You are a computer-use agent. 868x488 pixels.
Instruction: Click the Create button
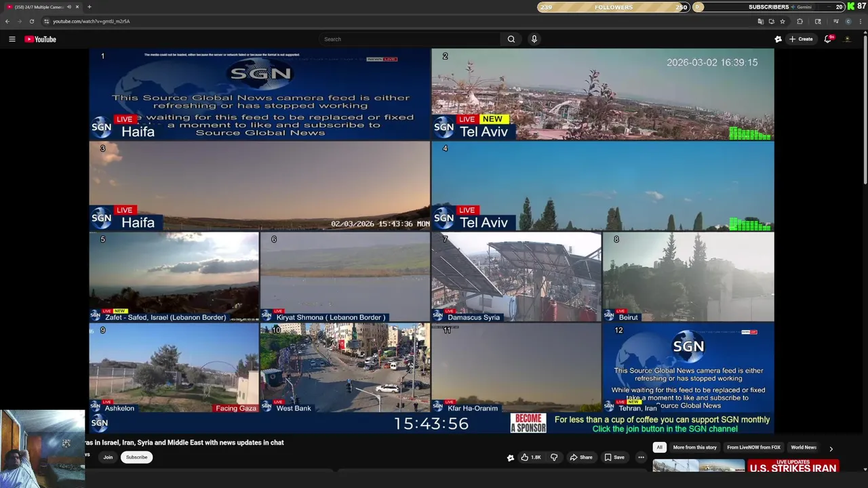pyautogui.click(x=801, y=39)
